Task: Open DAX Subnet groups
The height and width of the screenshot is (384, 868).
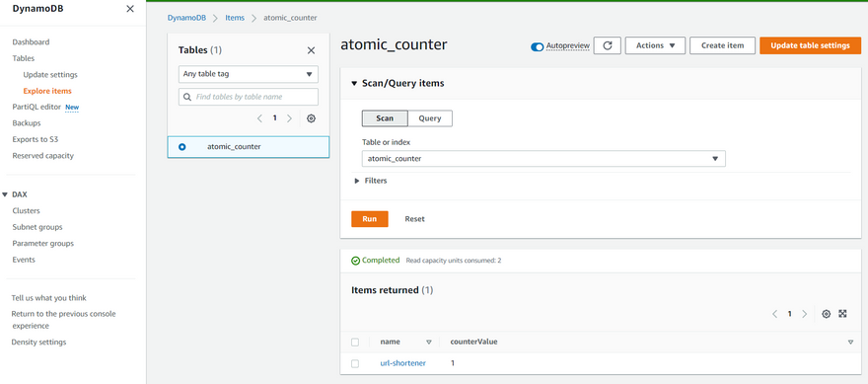Action: (x=37, y=227)
